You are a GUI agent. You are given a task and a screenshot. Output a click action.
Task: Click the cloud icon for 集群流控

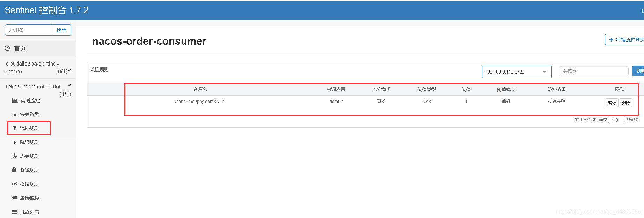15,197
